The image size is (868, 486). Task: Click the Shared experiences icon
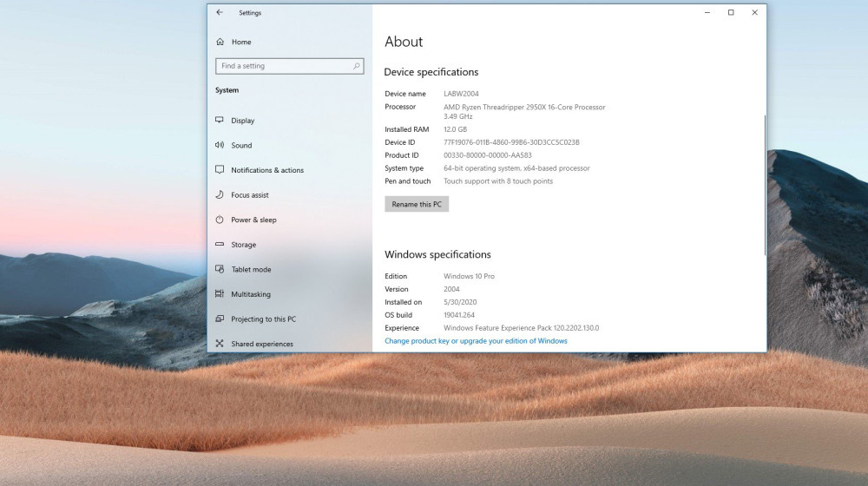click(x=220, y=344)
